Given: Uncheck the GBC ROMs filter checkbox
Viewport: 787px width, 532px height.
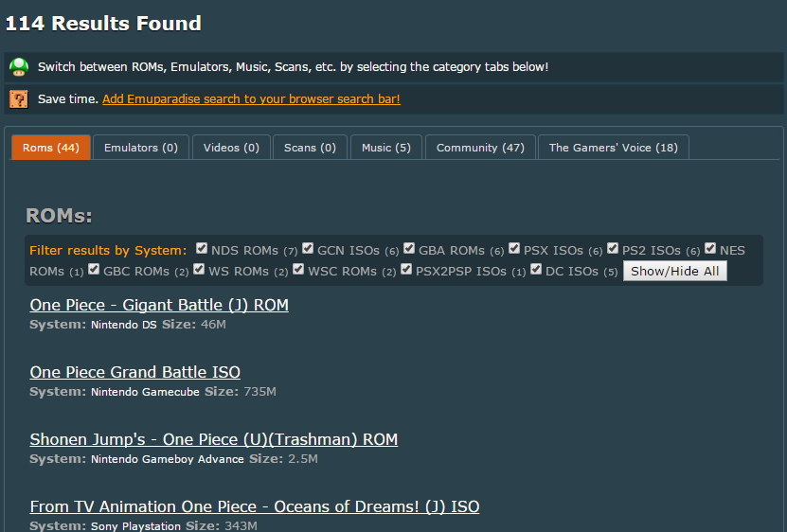Looking at the screenshot, I should pyautogui.click(x=94, y=269).
